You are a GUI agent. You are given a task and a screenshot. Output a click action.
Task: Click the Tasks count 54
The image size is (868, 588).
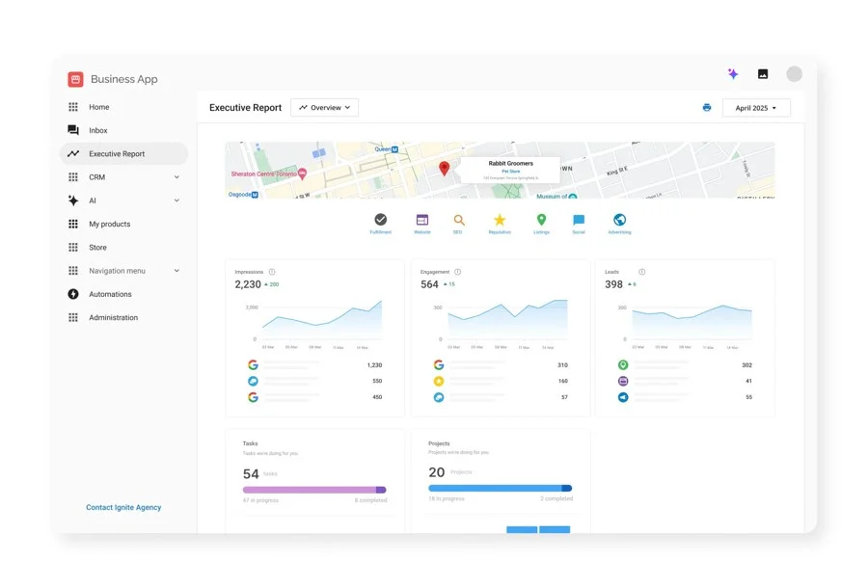coord(251,474)
